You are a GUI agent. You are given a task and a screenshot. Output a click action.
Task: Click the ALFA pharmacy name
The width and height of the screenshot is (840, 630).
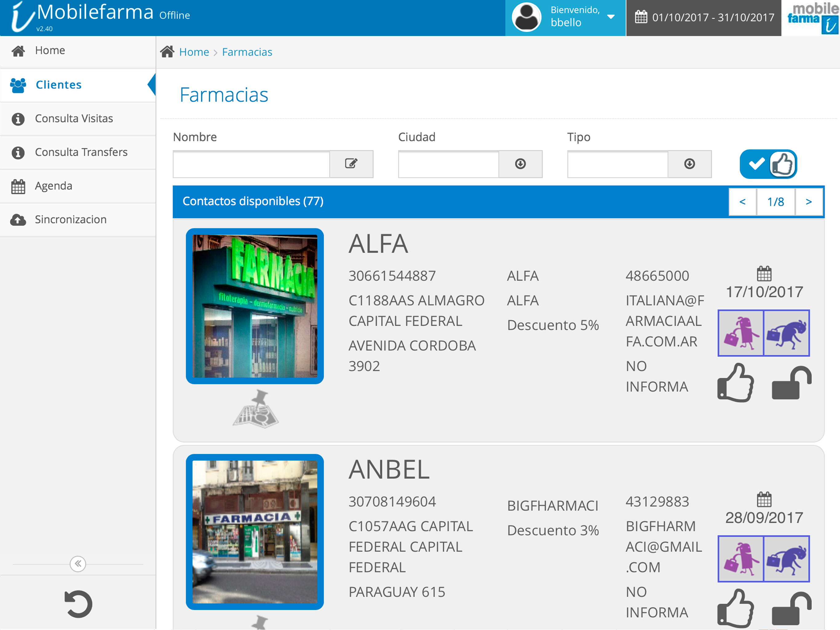pyautogui.click(x=378, y=244)
